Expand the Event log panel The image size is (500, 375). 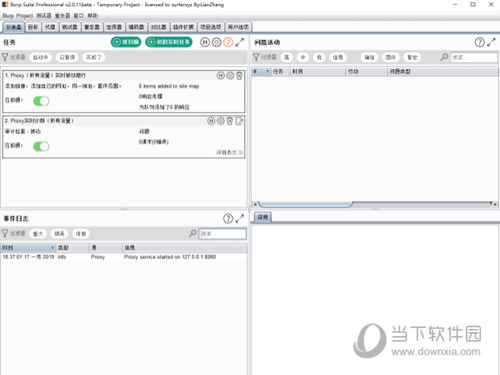(x=240, y=219)
